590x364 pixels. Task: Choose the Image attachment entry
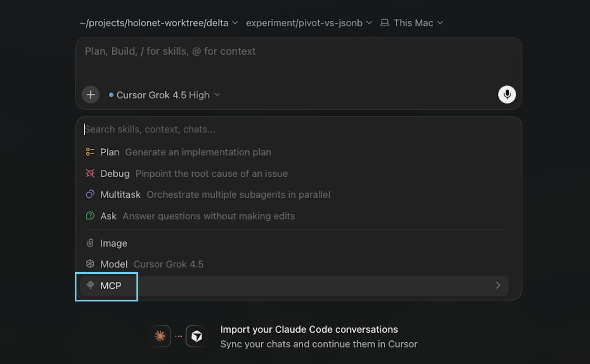[x=294, y=243]
